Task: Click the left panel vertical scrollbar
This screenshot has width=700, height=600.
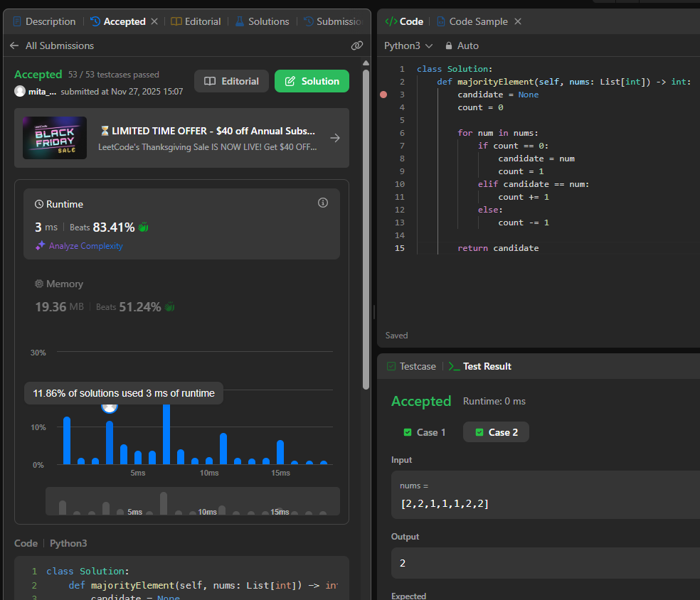Action: click(366, 228)
